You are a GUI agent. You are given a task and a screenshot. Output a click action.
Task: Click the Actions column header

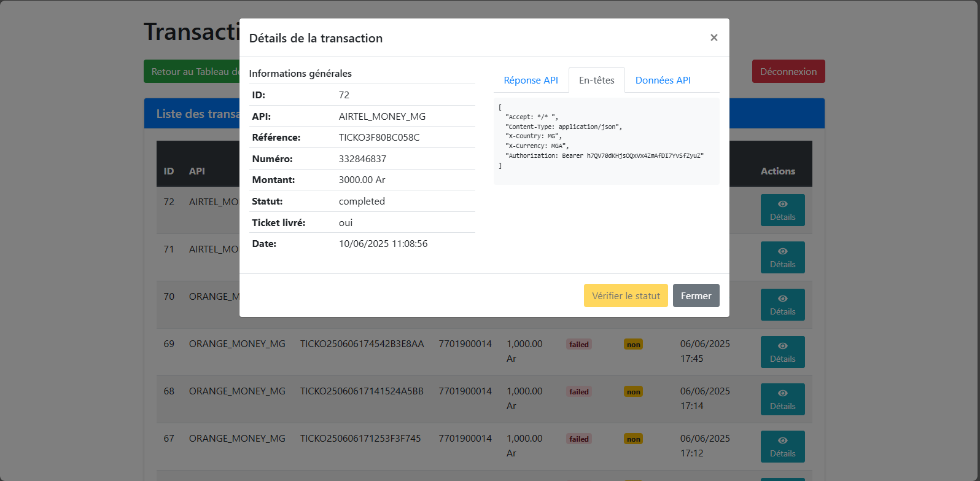click(x=777, y=171)
